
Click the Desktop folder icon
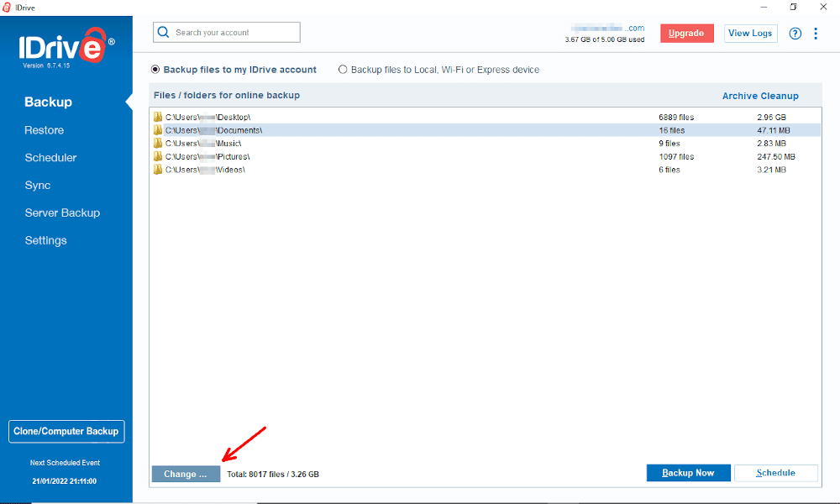[158, 117]
